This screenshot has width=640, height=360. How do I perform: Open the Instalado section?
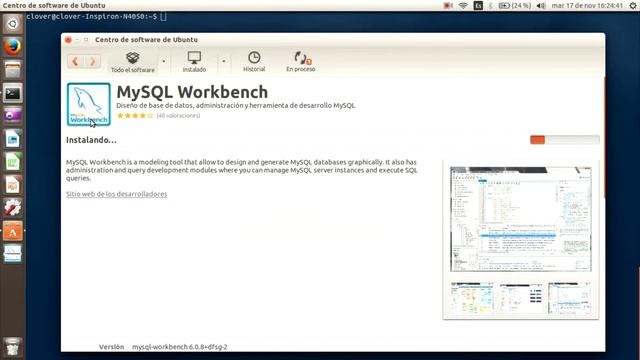194,62
